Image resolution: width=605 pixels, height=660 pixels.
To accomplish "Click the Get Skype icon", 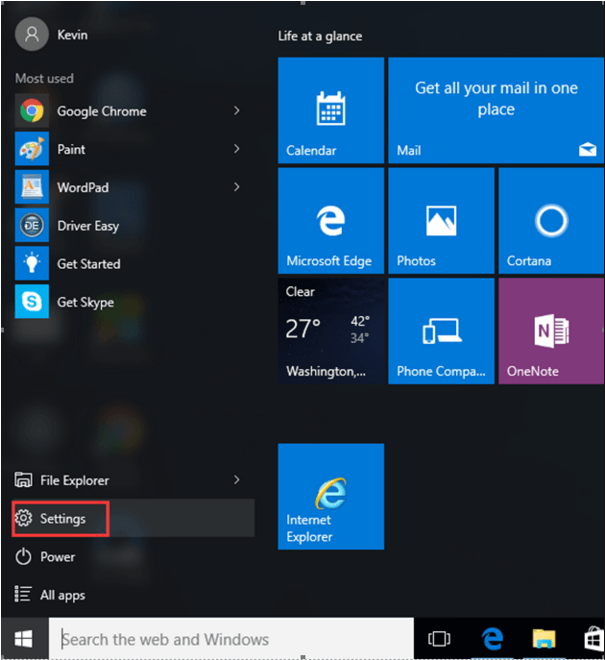I will (x=32, y=302).
